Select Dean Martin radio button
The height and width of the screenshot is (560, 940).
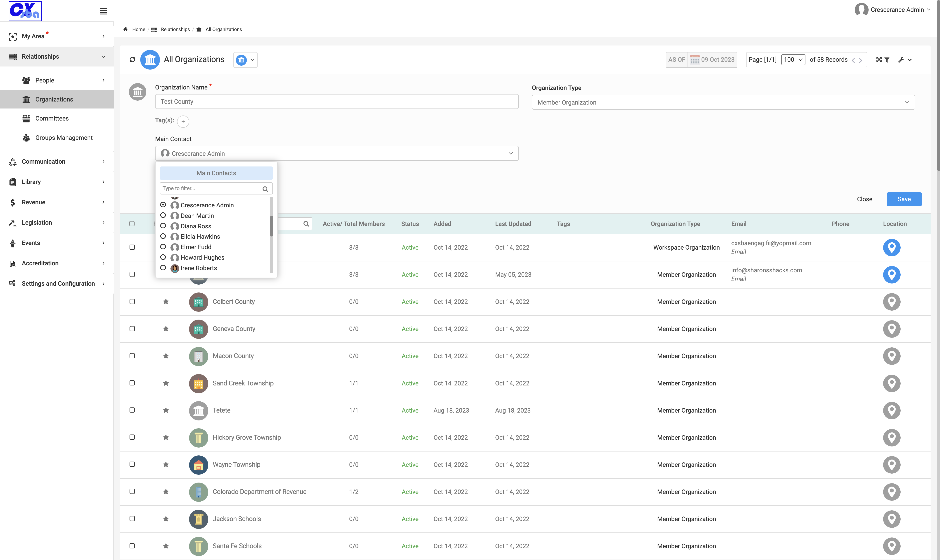click(163, 215)
